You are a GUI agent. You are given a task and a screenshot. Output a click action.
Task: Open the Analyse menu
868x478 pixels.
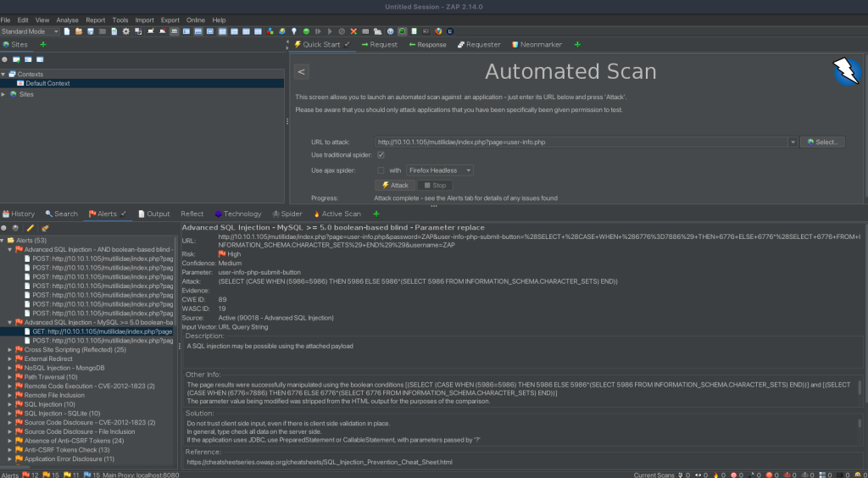[x=67, y=19]
